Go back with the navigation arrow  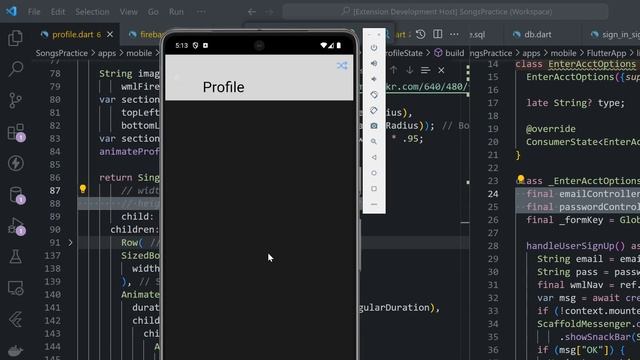[x=252, y=12]
